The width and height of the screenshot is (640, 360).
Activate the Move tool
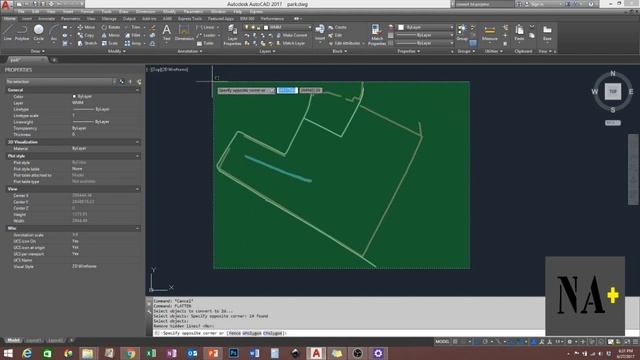[86, 27]
